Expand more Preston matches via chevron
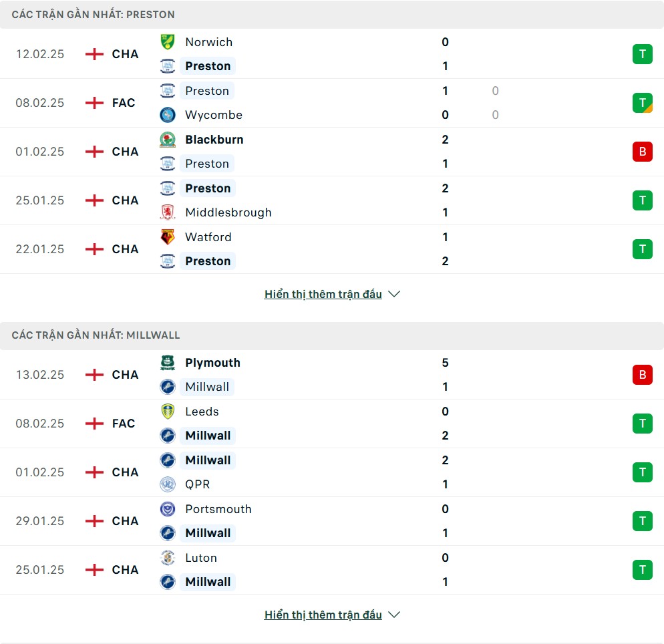This screenshot has width=664, height=644. [x=394, y=294]
